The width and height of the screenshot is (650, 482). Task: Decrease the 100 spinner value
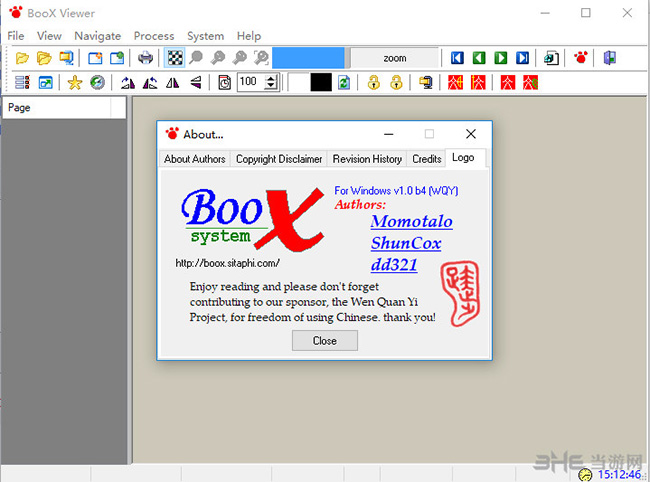[271, 86]
